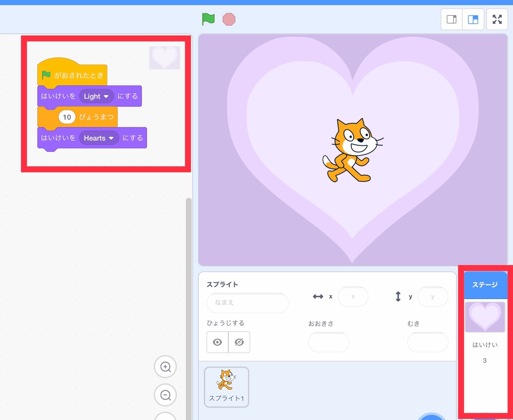This screenshot has width=513, height=420.
Task: Hide the sprite with crossed-eye icon
Action: click(239, 342)
